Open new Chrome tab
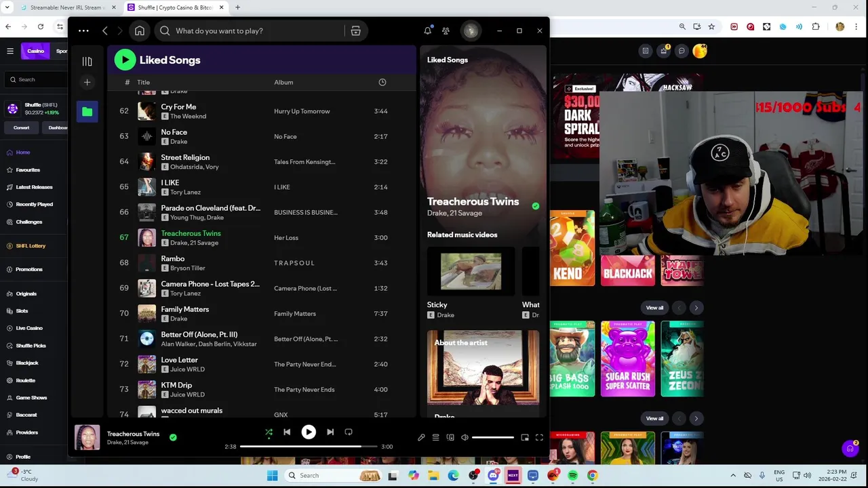Screen dimensions: 868x488 (237, 7)
